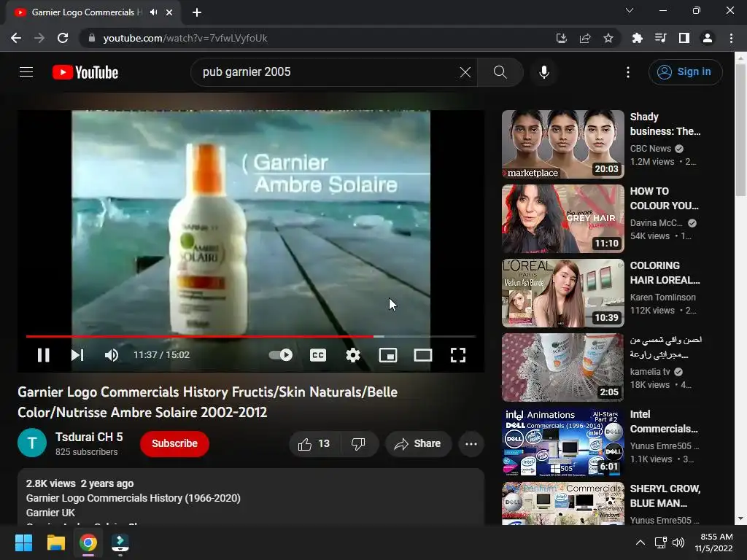Pause the video
Viewport: 747px width, 560px height.
coord(43,355)
